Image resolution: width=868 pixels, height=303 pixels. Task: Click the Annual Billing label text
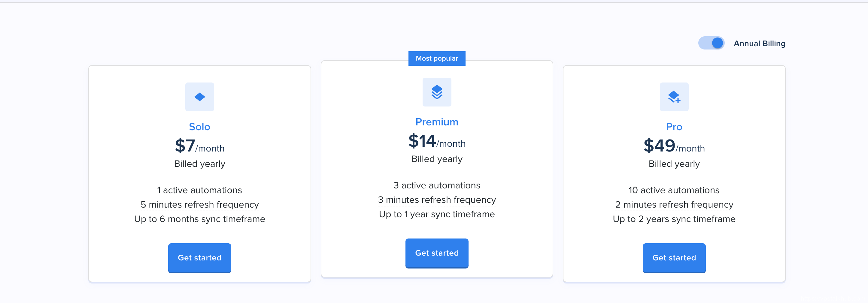759,43
